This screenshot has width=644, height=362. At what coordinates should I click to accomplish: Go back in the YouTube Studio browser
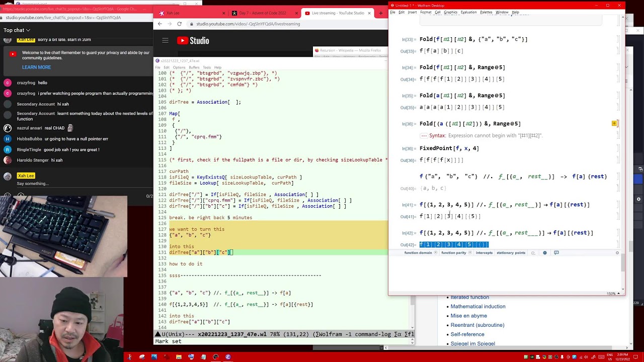160,24
